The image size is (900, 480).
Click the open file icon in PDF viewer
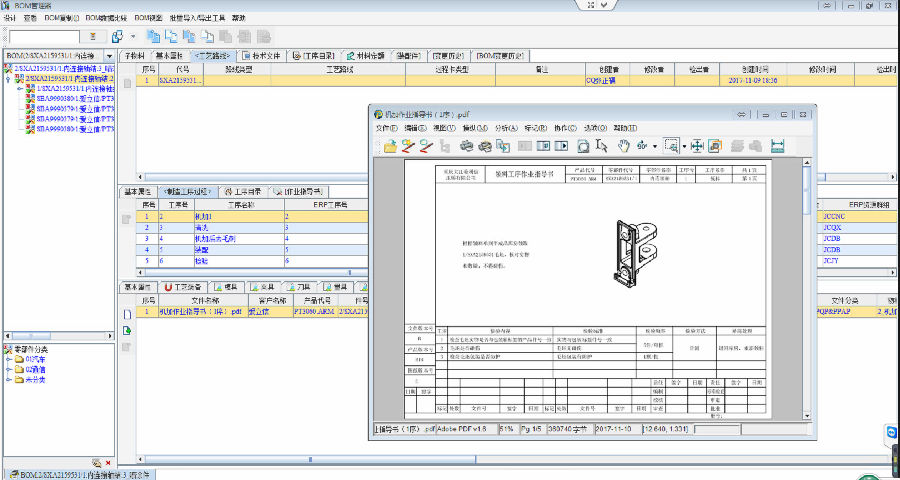[390, 146]
